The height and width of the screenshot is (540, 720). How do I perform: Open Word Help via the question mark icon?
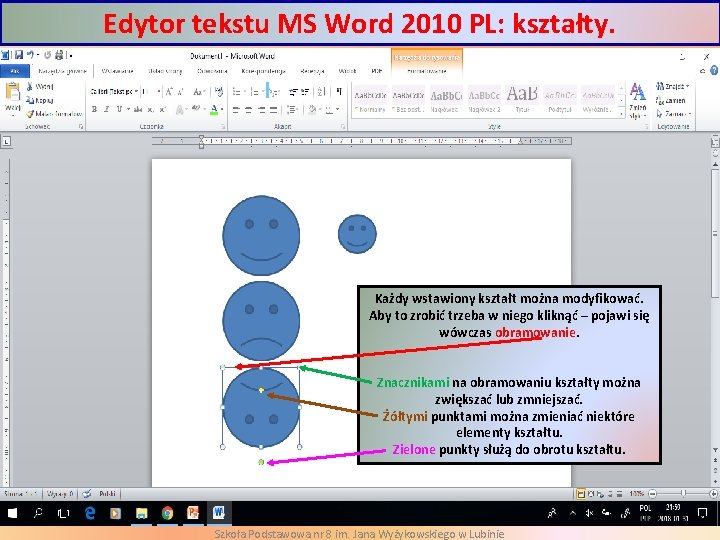[x=714, y=70]
